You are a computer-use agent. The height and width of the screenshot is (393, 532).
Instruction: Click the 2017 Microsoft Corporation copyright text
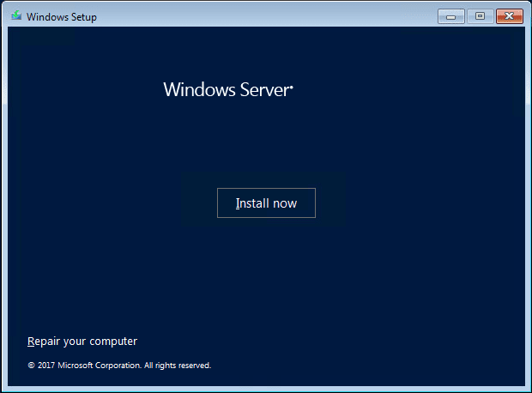coord(119,366)
